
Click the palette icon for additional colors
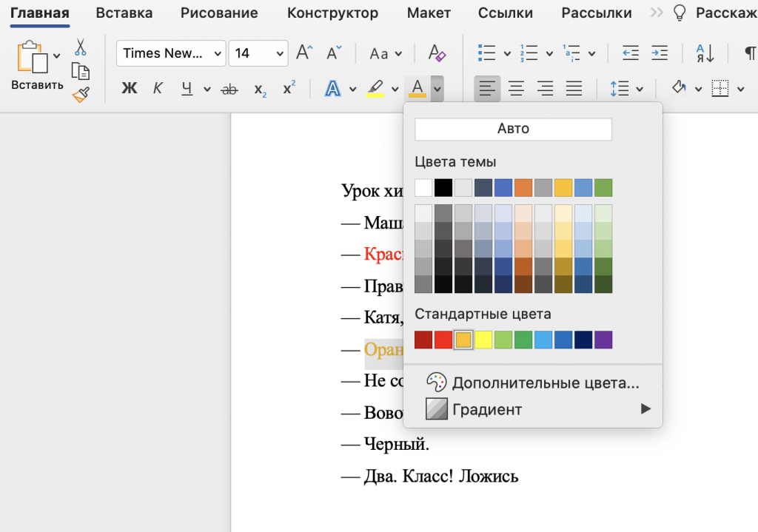pos(436,383)
